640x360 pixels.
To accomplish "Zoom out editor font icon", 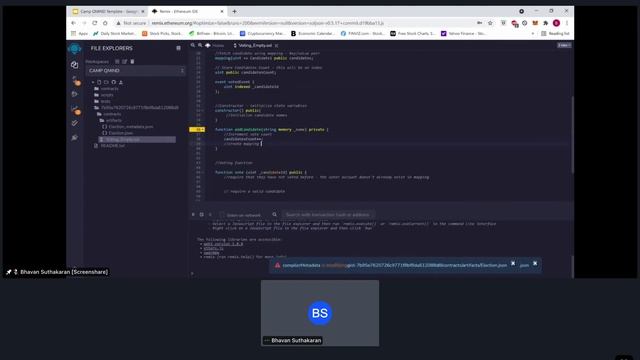I will coord(193,45).
